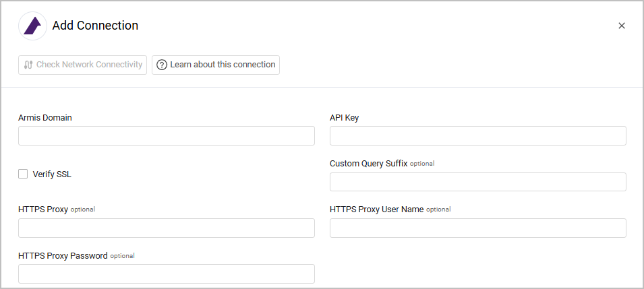Enable the Verify SSL checkbox
Image resolution: width=644 pixels, height=289 pixels.
point(24,174)
